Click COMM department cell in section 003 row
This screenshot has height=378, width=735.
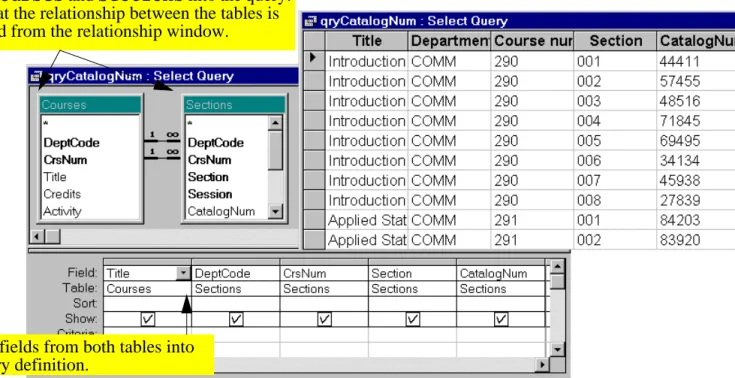click(450, 101)
